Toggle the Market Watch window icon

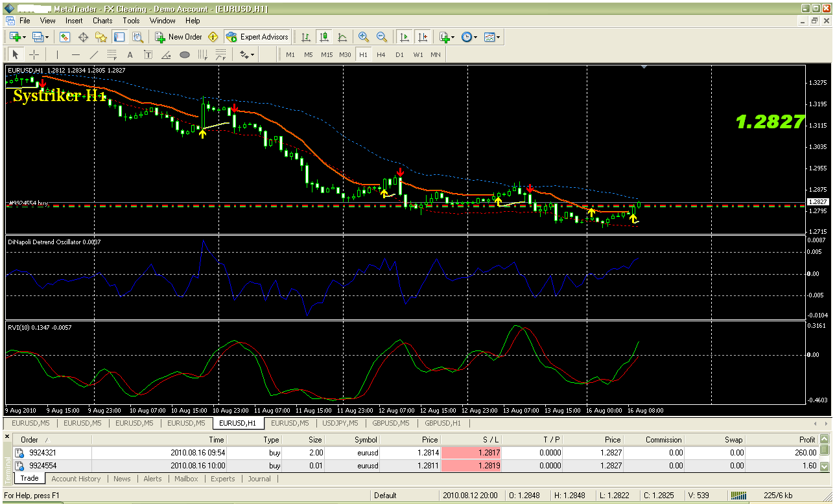tap(65, 37)
